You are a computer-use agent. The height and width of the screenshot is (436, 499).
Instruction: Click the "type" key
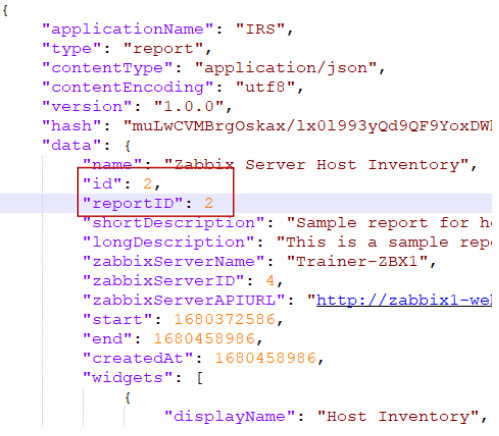(72, 49)
